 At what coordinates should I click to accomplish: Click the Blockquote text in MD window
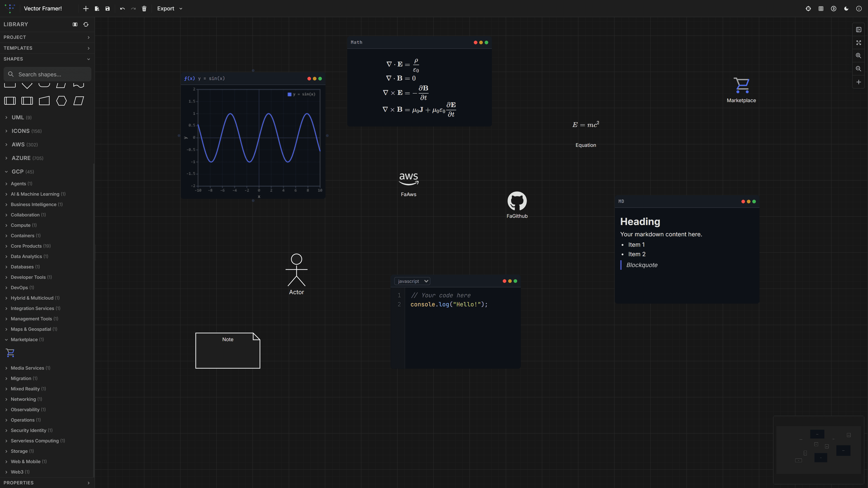click(x=642, y=265)
